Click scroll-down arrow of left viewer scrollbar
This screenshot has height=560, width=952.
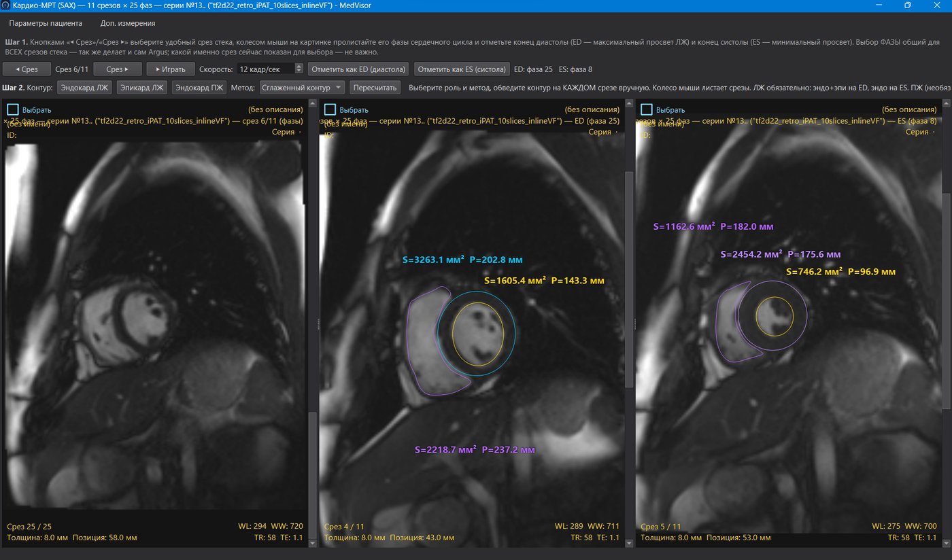click(312, 543)
